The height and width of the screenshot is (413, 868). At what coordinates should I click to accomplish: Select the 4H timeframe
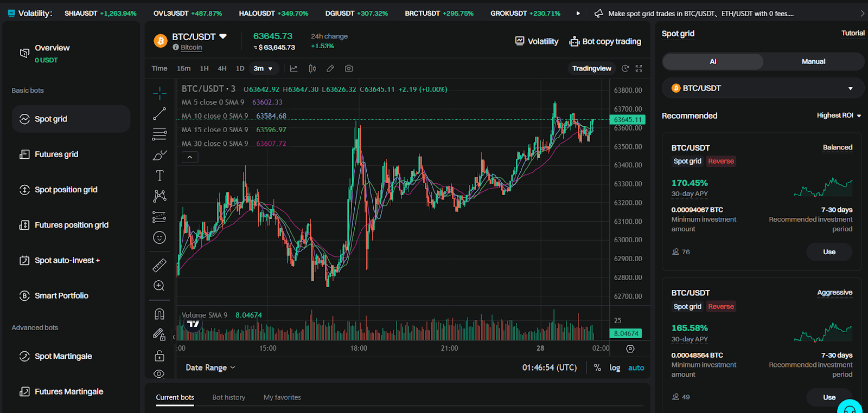pos(222,68)
